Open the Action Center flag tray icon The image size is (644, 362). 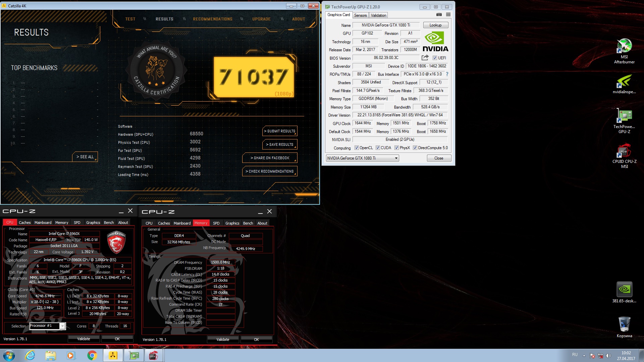[x=592, y=356]
